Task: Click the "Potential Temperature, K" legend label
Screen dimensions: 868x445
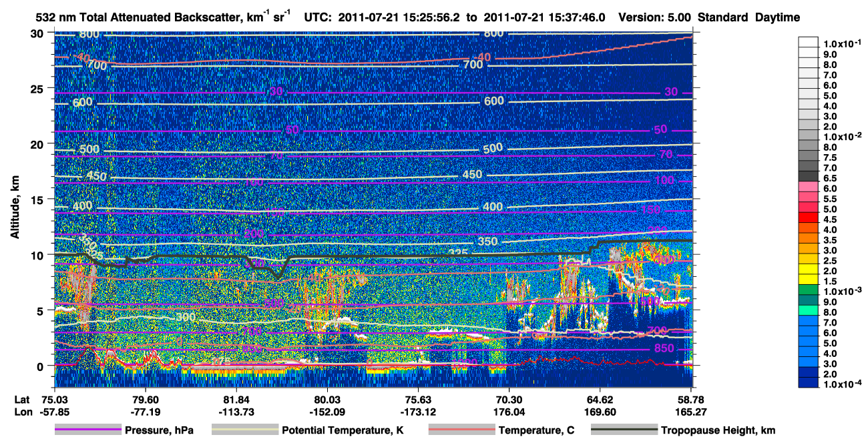Action: pyautogui.click(x=343, y=430)
